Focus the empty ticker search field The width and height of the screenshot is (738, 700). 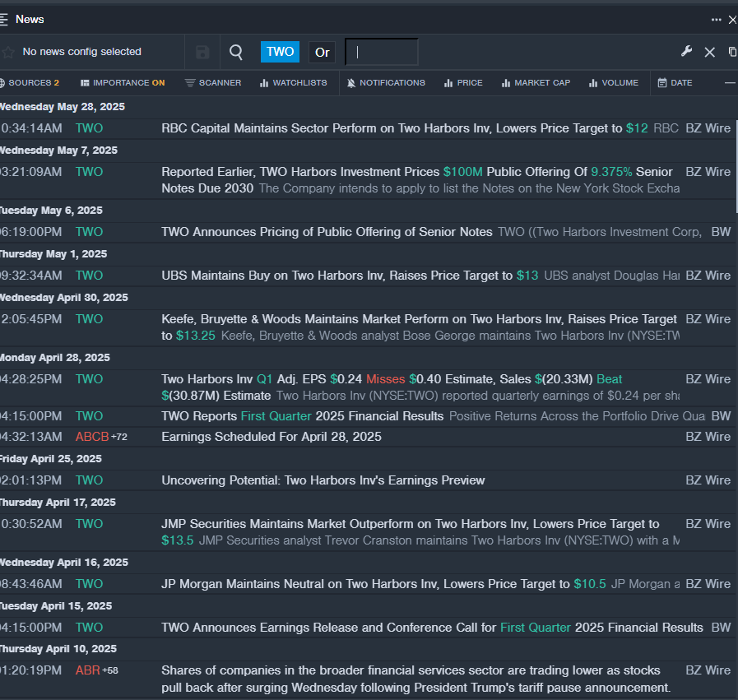tap(382, 52)
